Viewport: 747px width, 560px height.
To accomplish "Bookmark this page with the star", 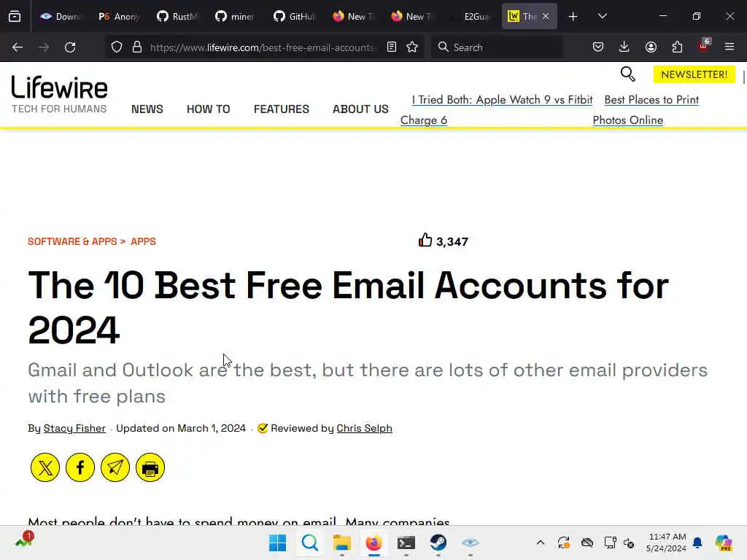I will 413,47.
